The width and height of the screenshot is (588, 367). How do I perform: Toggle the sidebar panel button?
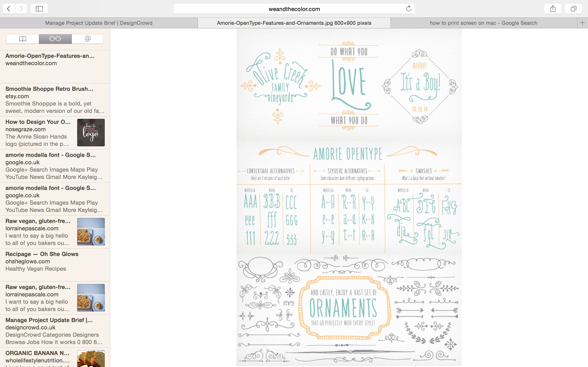[39, 9]
